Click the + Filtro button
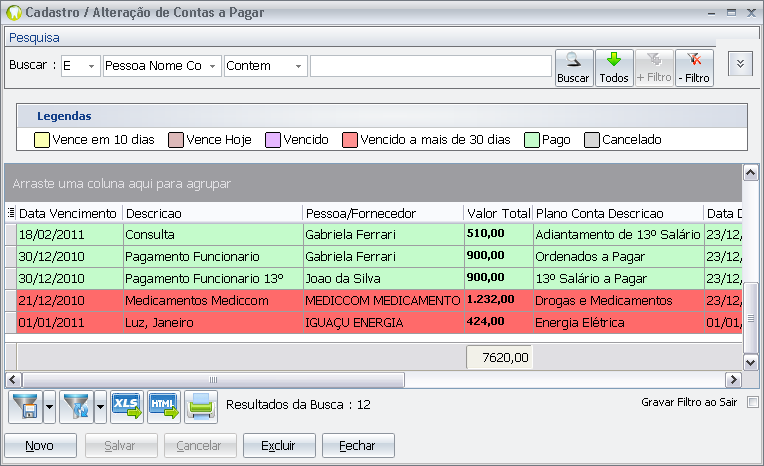 tap(654, 68)
